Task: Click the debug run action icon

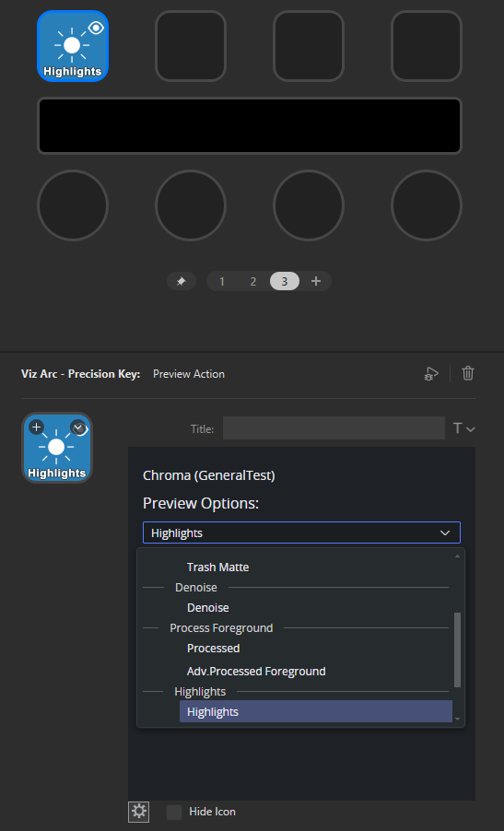Action: [x=431, y=374]
